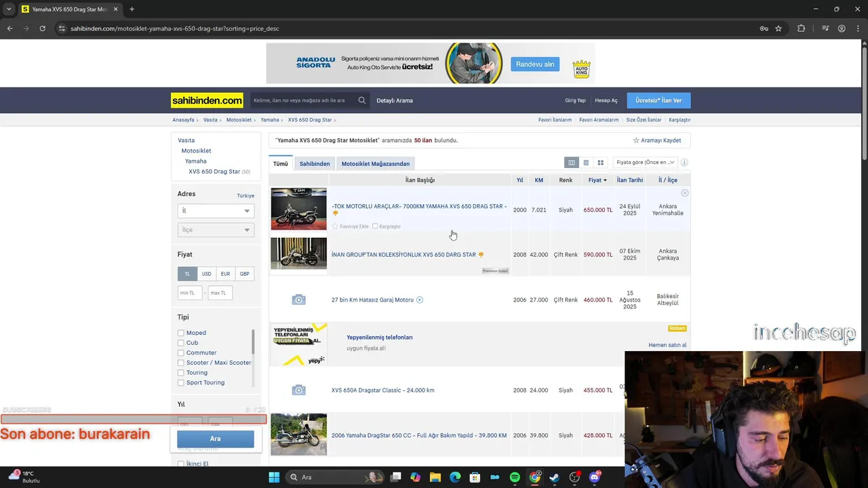The width and height of the screenshot is (868, 488).
Task: Click the Giriş Yap link
Action: [x=575, y=100]
